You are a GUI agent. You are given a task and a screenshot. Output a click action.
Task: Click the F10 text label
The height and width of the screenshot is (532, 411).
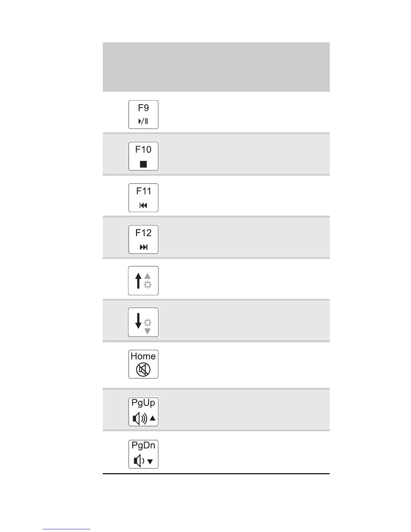(x=143, y=149)
